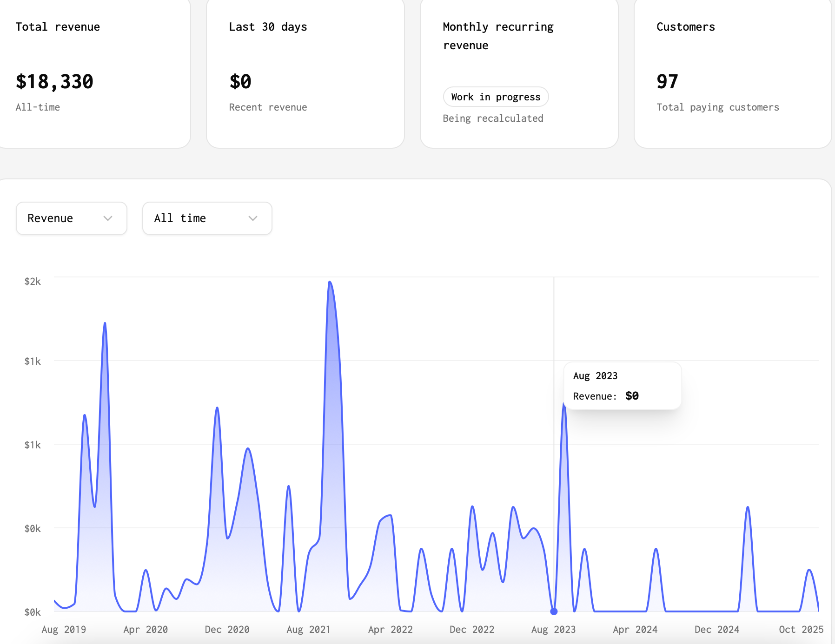Viewport: 835px width, 644px height.
Task: Click the $0 recent revenue value
Action: coord(240,82)
